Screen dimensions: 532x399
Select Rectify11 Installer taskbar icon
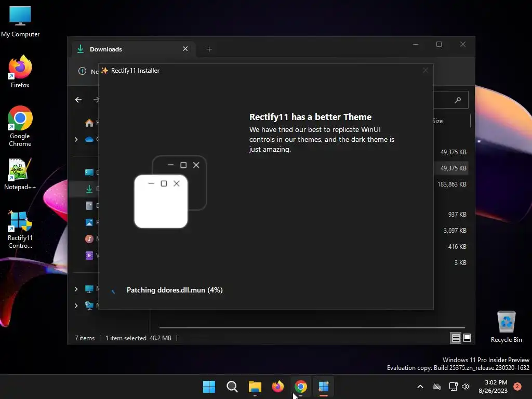tap(324, 387)
